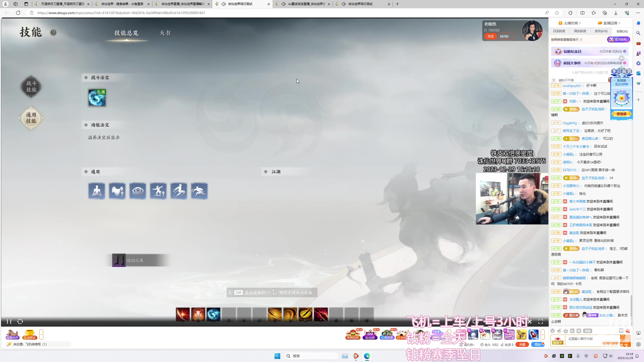The image size is (644, 362).
Task: Toggle the 梗 meme option in chat
Action: pos(579,331)
